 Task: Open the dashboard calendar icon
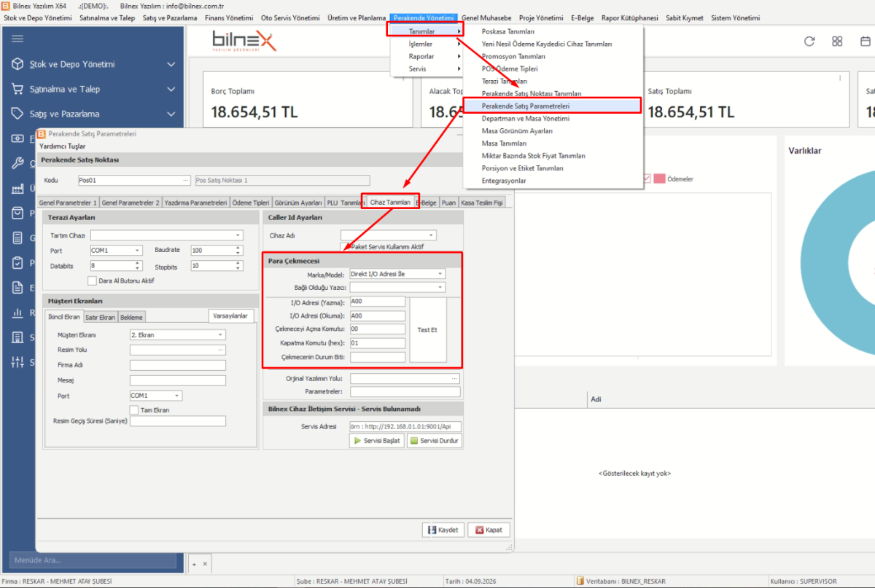point(866,42)
